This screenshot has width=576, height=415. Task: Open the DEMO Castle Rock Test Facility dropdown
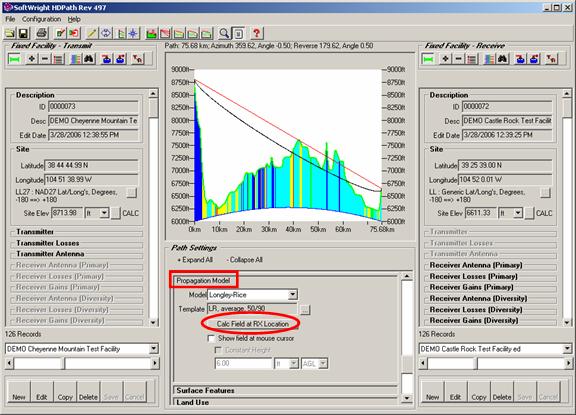[567, 349]
